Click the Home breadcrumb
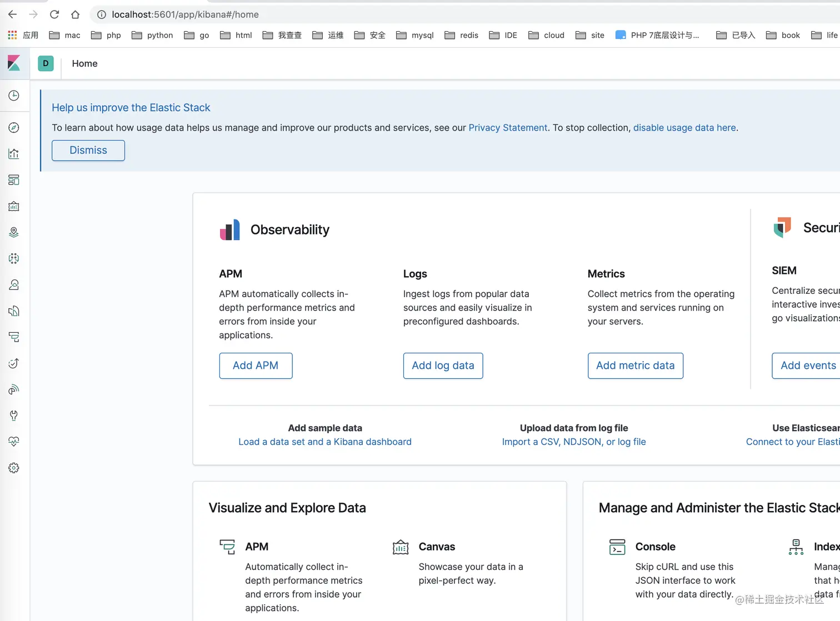Image resolution: width=840 pixels, height=621 pixels. (x=84, y=63)
